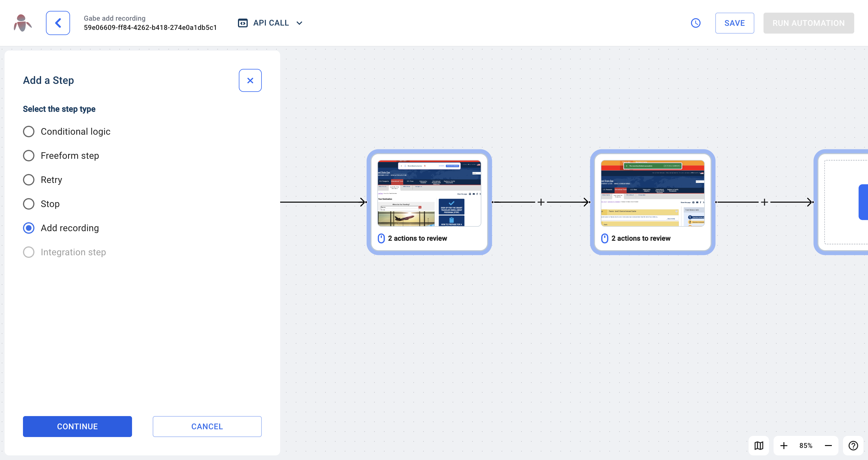Choose the Retry step type
868x460 pixels.
(29, 180)
